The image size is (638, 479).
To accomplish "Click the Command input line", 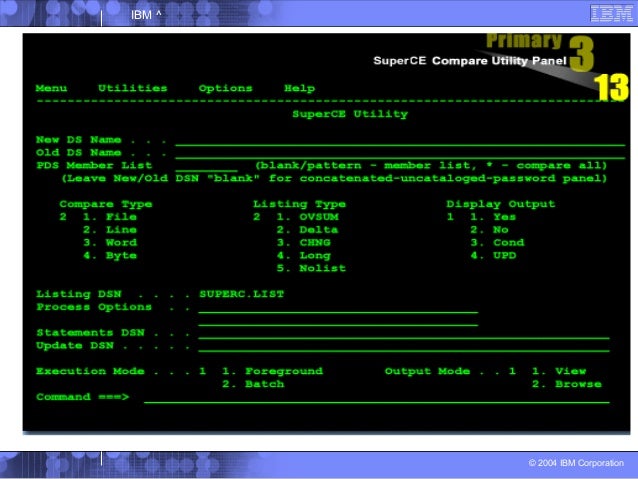I will click(377, 398).
